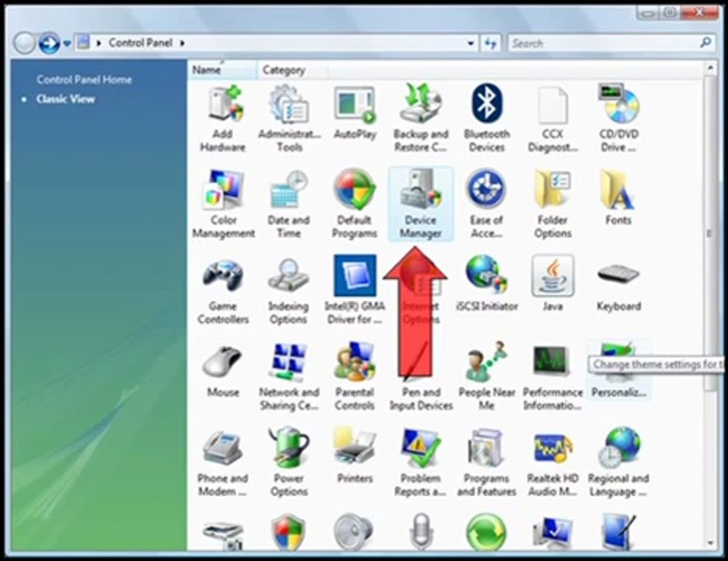Open iSCSI Initiator
Viewport: 728px width, 561px height.
click(486, 284)
